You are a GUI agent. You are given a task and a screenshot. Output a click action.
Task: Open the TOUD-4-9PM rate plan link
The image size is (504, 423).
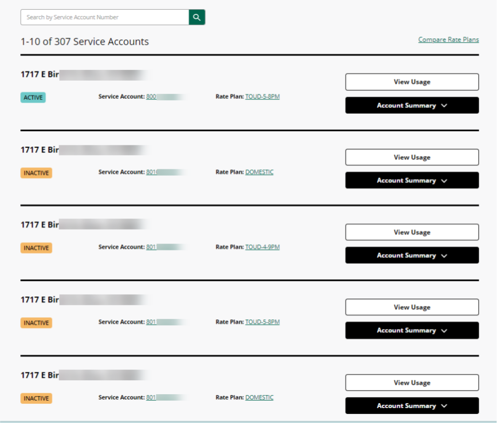click(x=262, y=247)
